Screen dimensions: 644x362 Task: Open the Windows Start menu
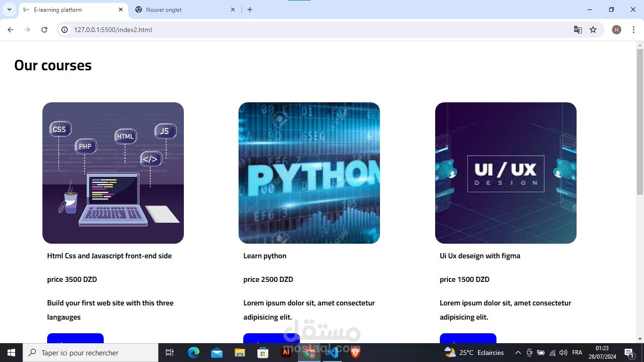[11, 353]
